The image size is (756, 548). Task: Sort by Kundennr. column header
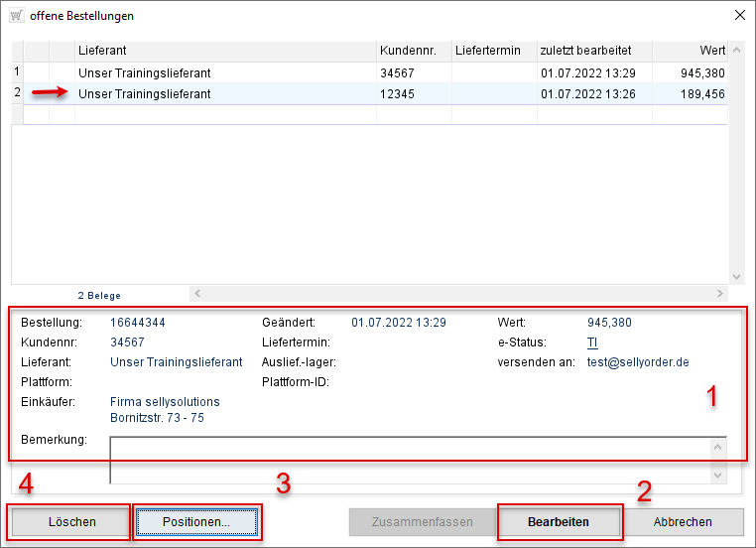[413, 51]
